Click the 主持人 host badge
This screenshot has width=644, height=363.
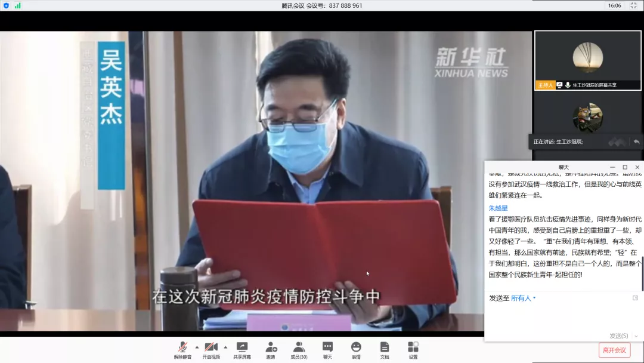click(x=546, y=85)
